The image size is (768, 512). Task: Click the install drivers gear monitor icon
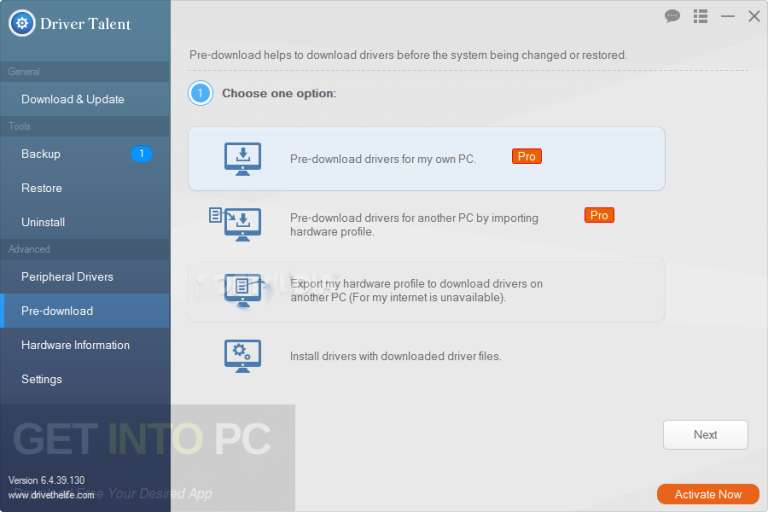[242, 356]
